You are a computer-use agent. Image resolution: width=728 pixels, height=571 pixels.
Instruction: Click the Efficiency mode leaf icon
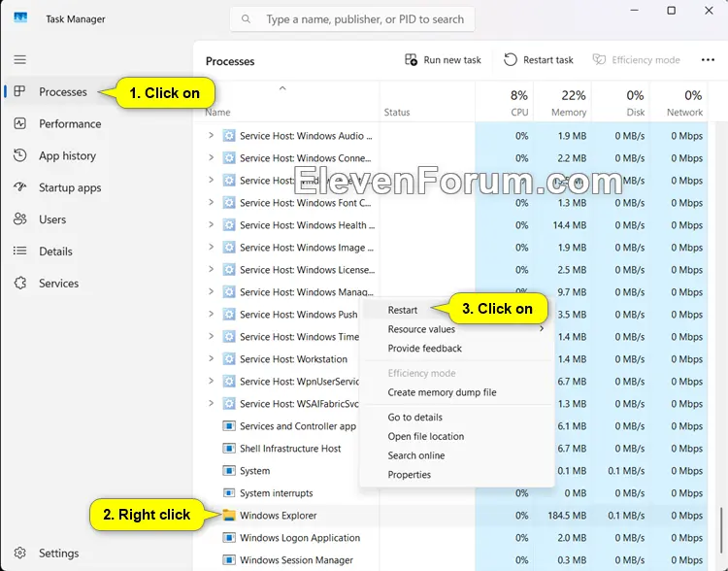[599, 59]
